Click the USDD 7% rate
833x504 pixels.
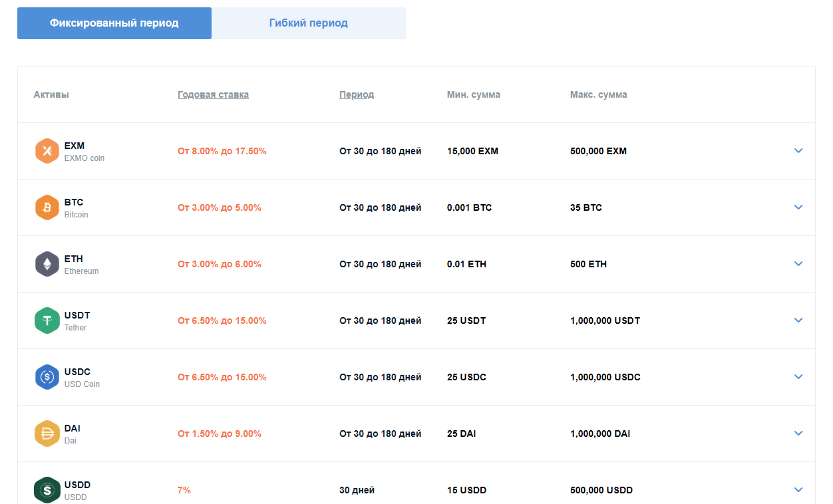point(184,490)
